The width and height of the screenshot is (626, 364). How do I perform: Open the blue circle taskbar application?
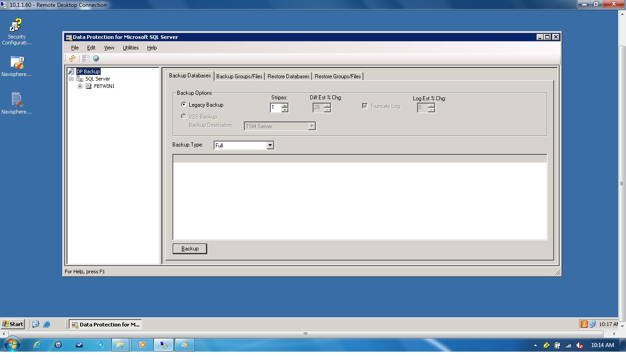pyautogui.click(x=100, y=345)
